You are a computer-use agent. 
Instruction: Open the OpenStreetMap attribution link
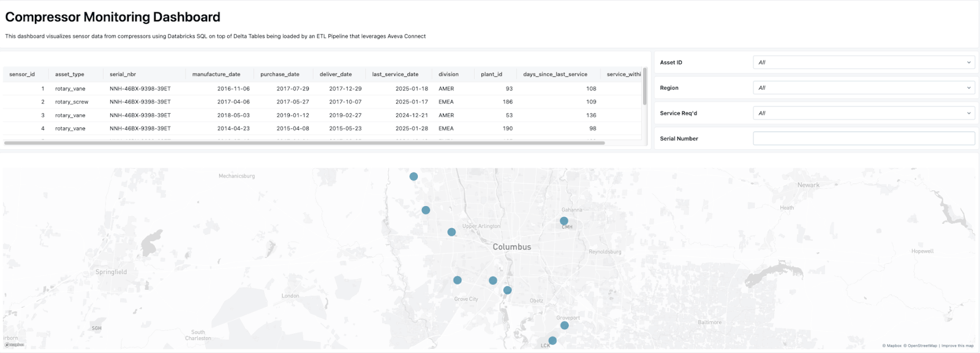pyautogui.click(x=922, y=346)
